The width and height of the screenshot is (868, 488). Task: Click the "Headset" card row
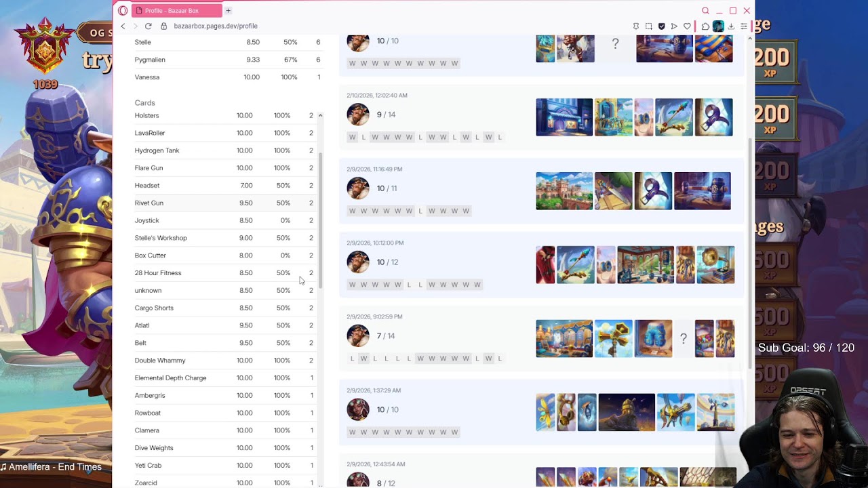click(224, 186)
